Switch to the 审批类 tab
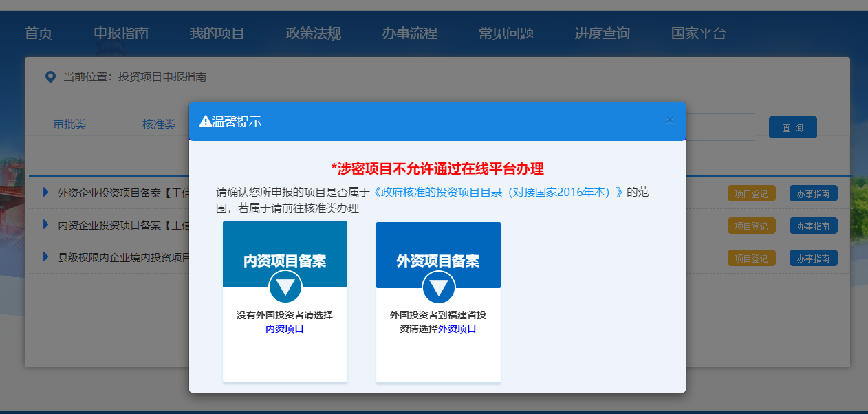The image size is (868, 414). [x=69, y=124]
